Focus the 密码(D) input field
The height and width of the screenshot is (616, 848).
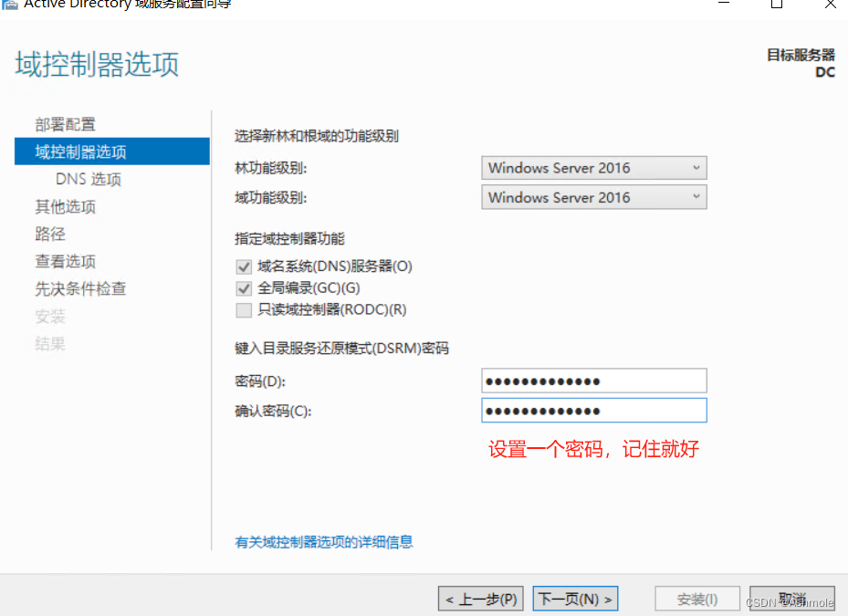pos(594,381)
